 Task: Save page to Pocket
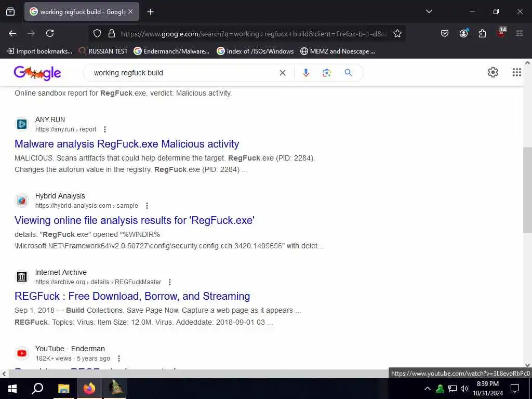click(x=445, y=33)
